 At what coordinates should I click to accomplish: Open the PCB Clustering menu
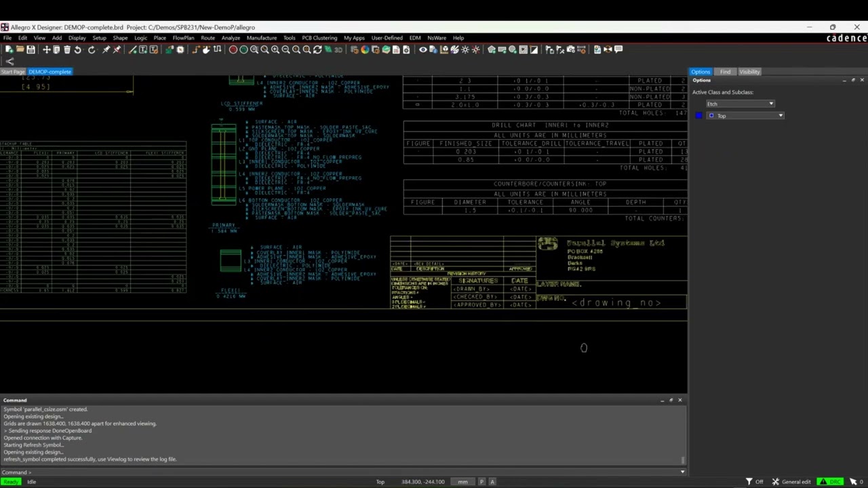coord(319,38)
